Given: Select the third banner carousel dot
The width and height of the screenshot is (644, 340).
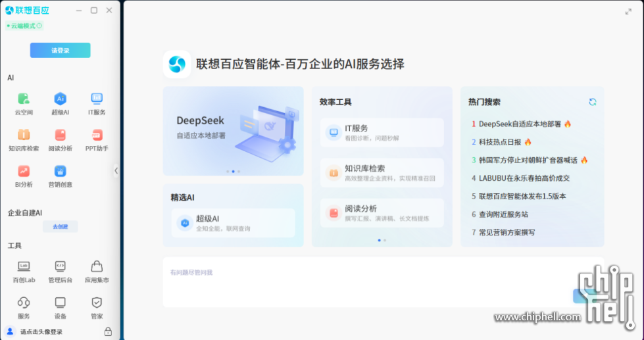Looking at the screenshot, I should [239, 171].
